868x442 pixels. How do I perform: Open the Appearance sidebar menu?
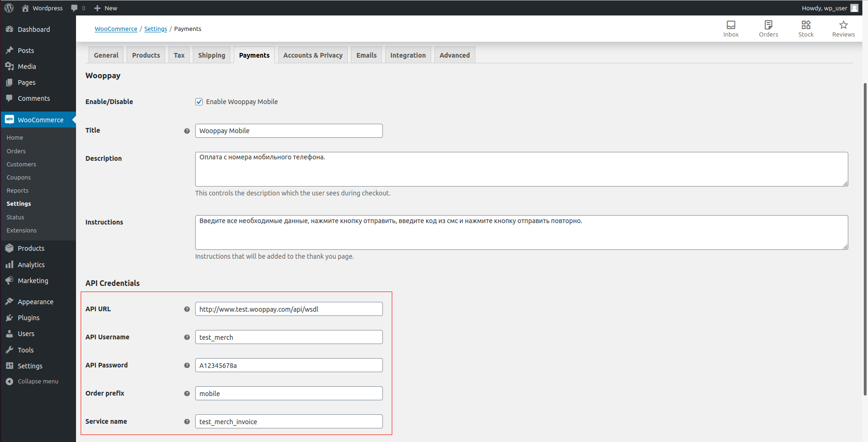38,302
